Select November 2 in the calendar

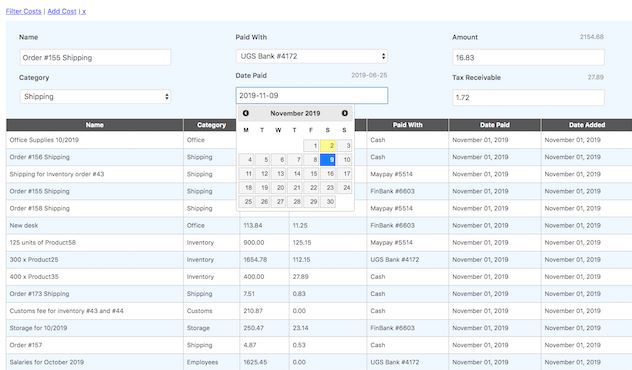(328, 146)
